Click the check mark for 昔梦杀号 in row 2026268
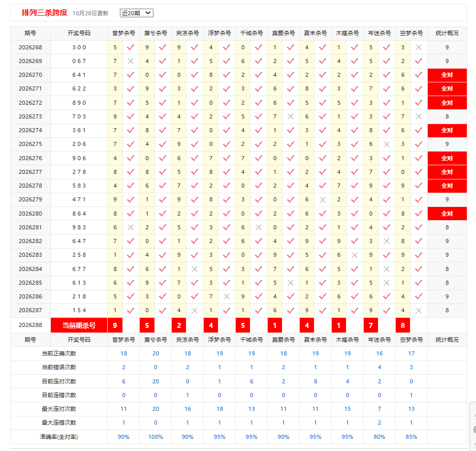This screenshot has width=476, height=451. 131,47
